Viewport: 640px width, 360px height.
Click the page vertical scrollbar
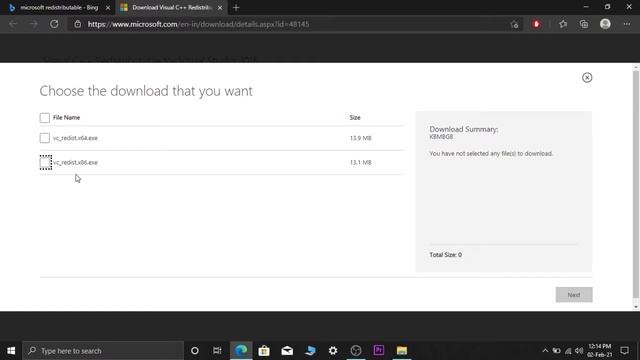coord(636,184)
